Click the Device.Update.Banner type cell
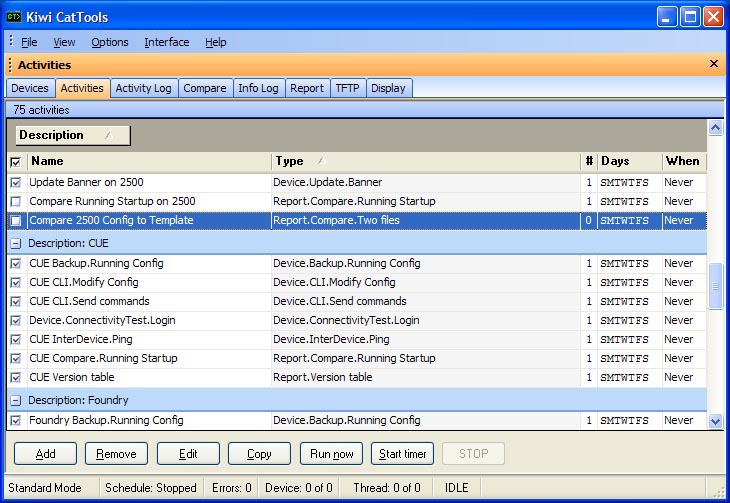The image size is (730, 503). pyautogui.click(x=426, y=183)
